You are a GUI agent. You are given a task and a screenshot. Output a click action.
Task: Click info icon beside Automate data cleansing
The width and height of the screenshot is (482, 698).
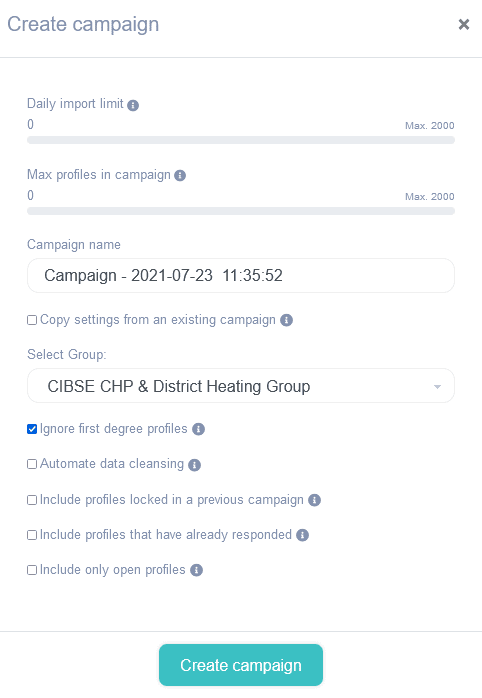194,465
